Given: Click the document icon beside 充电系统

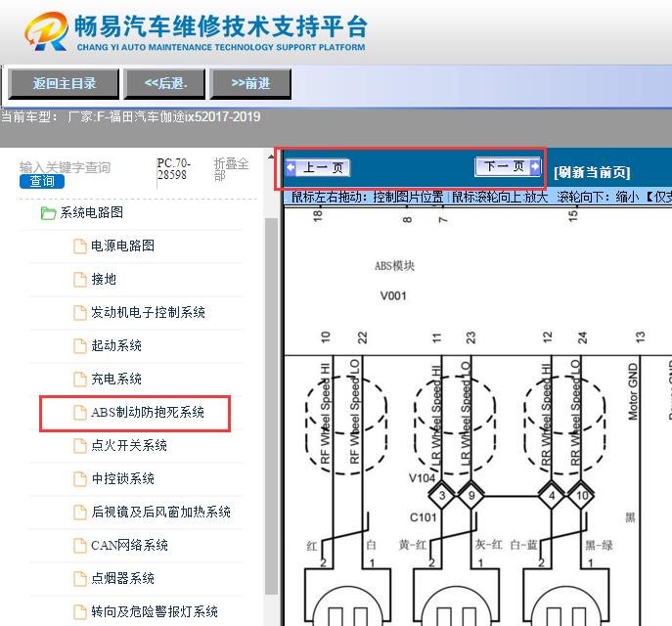Looking at the screenshot, I should [79, 380].
